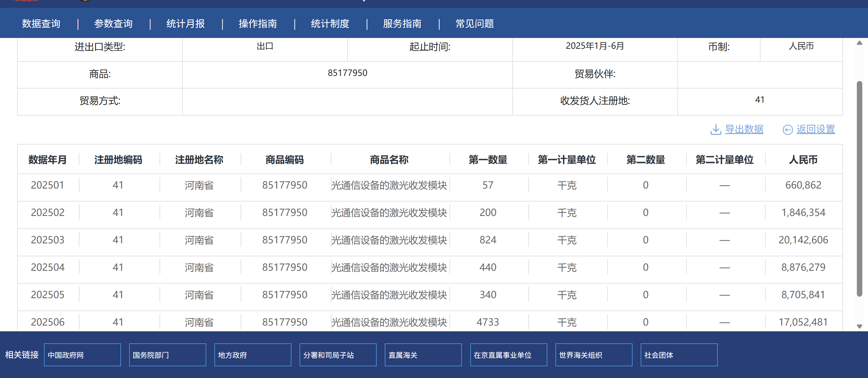Expand the 地方政府 dropdown
The image size is (868, 378).
point(253,355)
